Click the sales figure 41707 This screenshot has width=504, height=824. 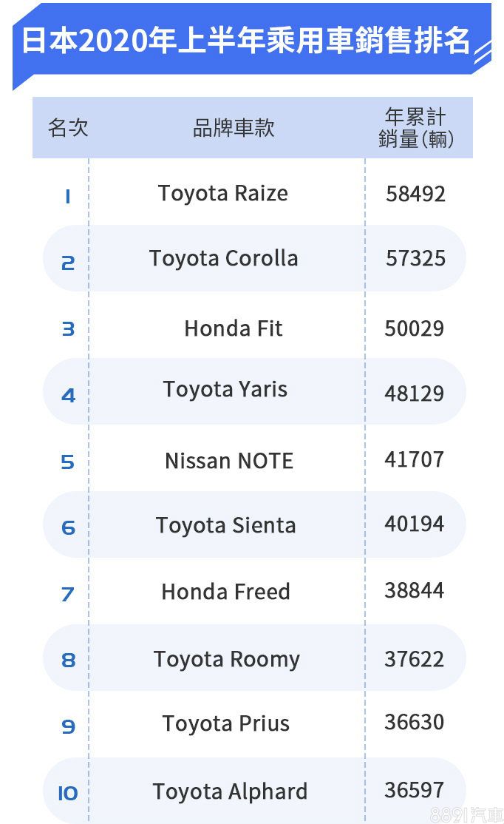(415, 459)
